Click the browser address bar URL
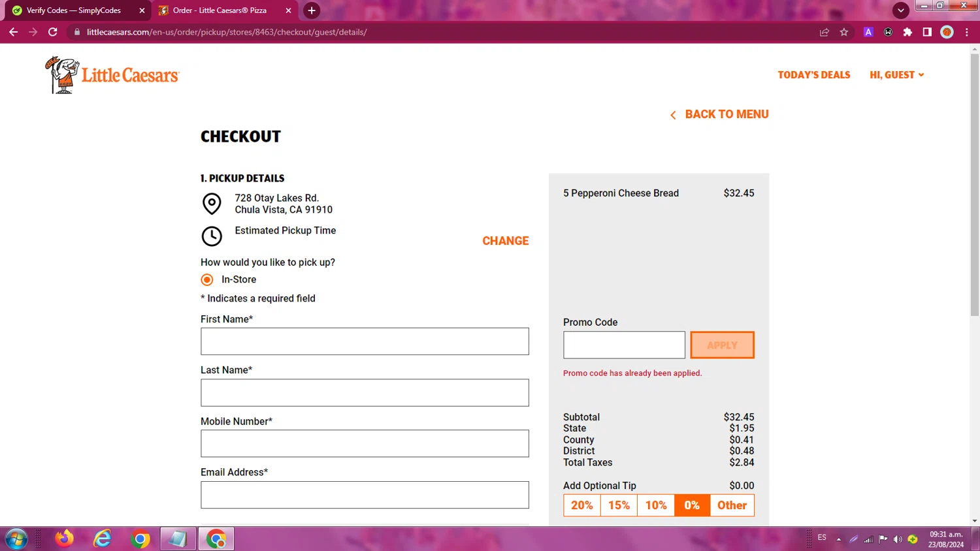Viewport: 980px width, 551px height. (x=227, y=32)
